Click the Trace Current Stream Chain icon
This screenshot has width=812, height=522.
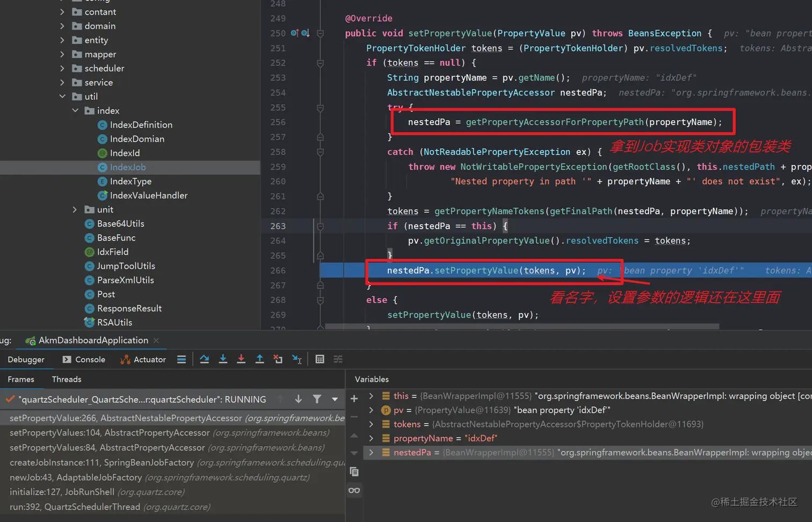tap(338, 359)
